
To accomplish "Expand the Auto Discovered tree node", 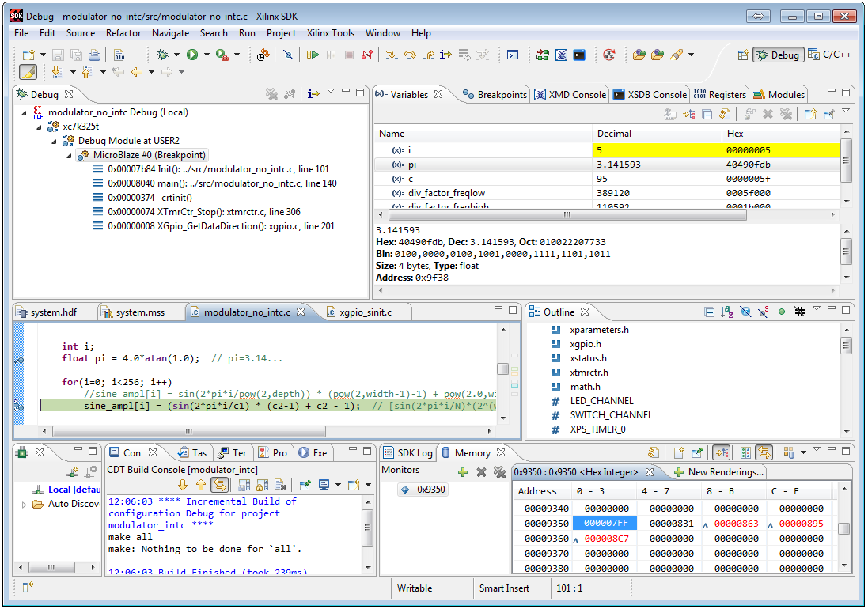I will pos(24,505).
